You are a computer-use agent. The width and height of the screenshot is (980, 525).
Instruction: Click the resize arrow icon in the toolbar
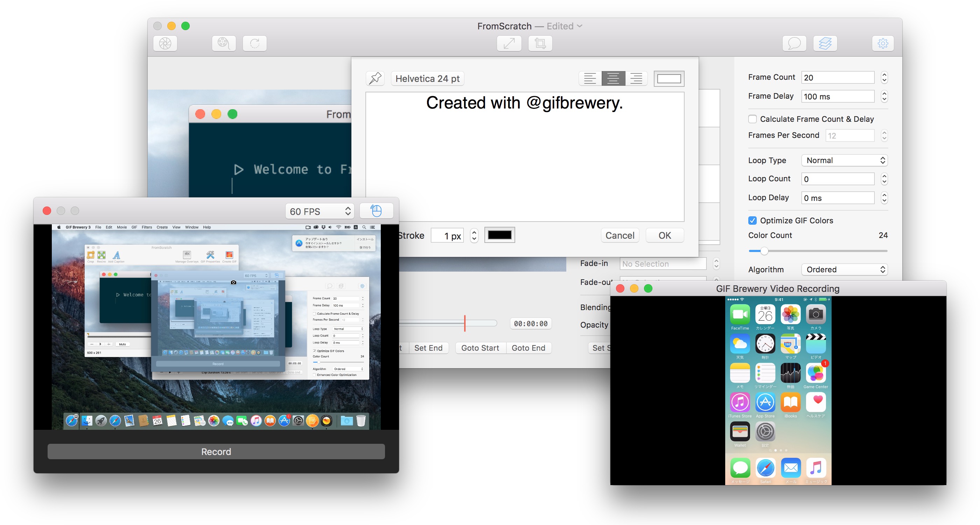point(509,43)
